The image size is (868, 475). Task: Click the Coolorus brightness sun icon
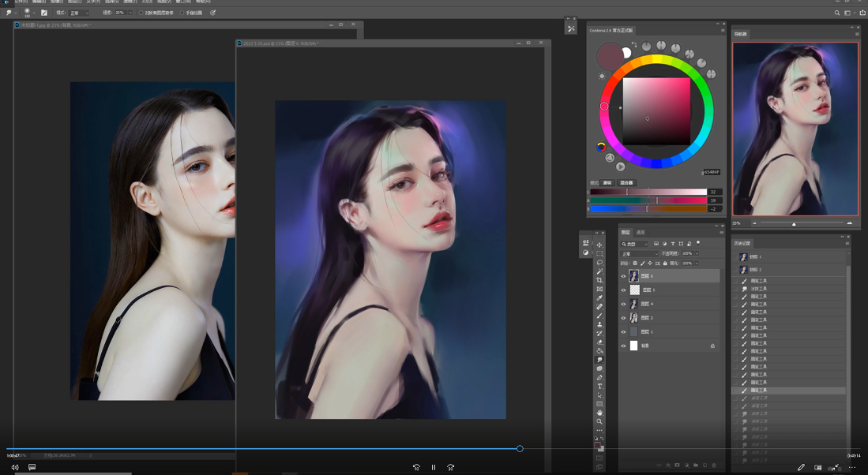click(x=602, y=76)
